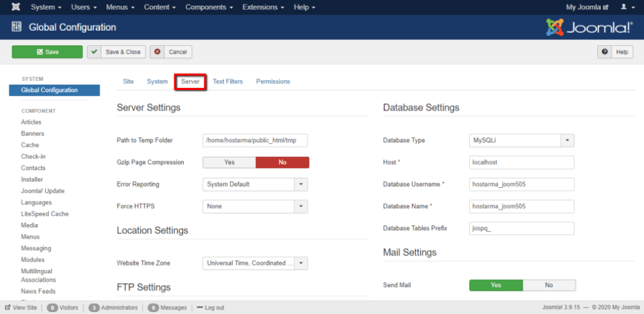Open Cache component settings
Image resolution: width=644 pixels, height=314 pixels.
pyautogui.click(x=30, y=145)
